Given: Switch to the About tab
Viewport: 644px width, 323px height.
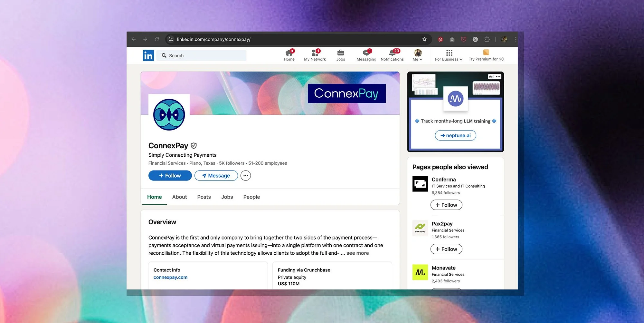Looking at the screenshot, I should 179,197.
